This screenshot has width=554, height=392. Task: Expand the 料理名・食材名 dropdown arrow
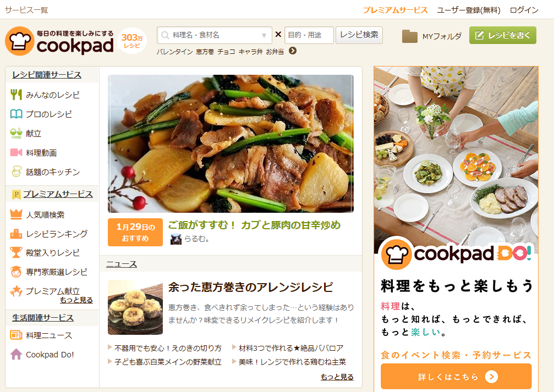point(264,35)
